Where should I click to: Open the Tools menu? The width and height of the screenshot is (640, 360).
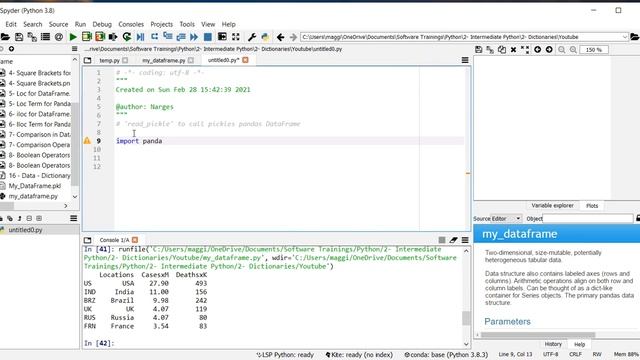pos(187,24)
